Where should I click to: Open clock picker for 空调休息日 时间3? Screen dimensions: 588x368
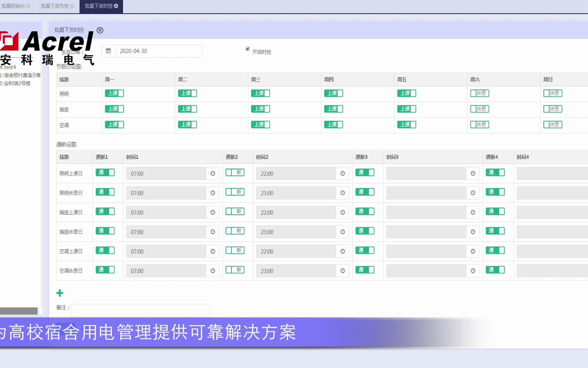[473, 271]
